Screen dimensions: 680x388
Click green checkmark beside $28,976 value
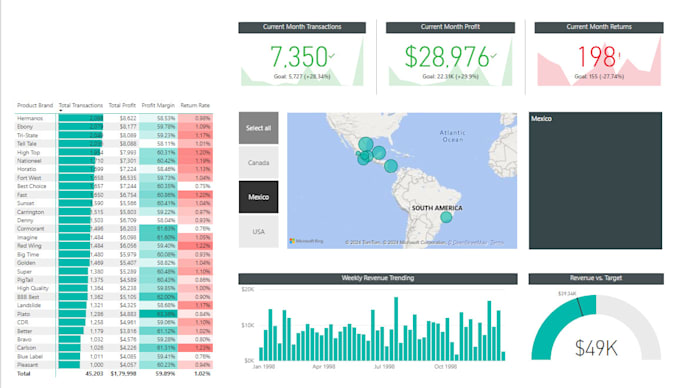(493, 56)
